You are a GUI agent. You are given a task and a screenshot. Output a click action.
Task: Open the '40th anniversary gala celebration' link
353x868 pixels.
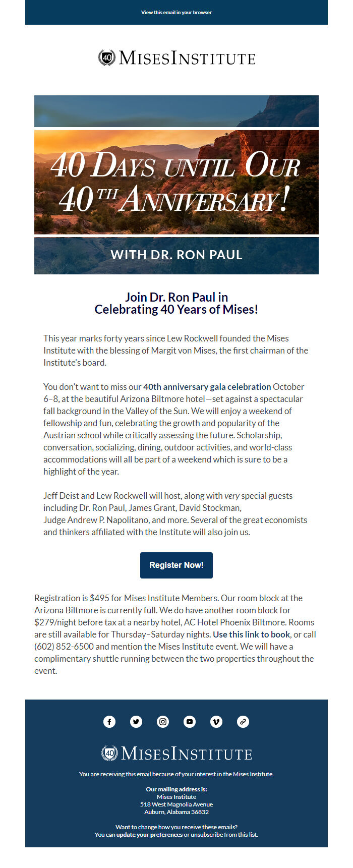[207, 387]
